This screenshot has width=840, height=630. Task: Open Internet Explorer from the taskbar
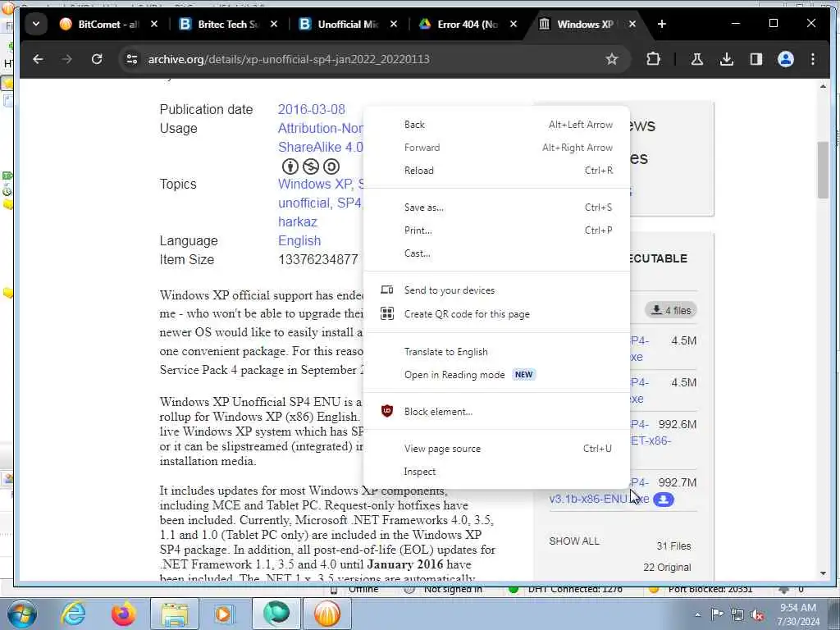[73, 614]
